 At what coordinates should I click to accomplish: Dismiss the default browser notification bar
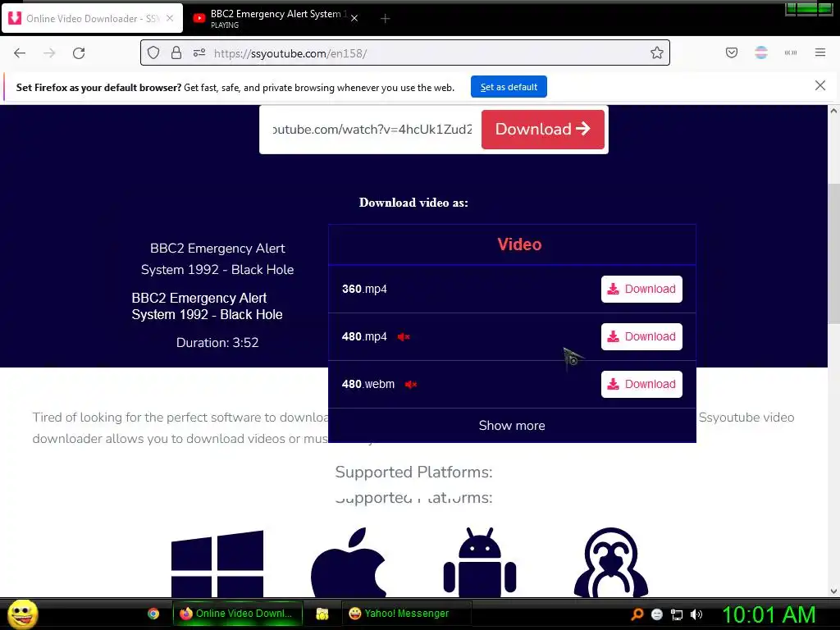820,85
